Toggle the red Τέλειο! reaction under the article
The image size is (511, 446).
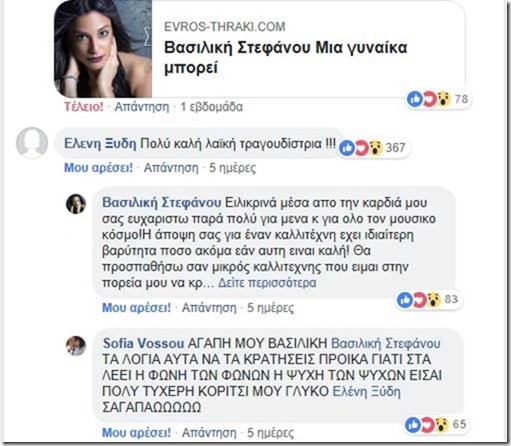84,107
